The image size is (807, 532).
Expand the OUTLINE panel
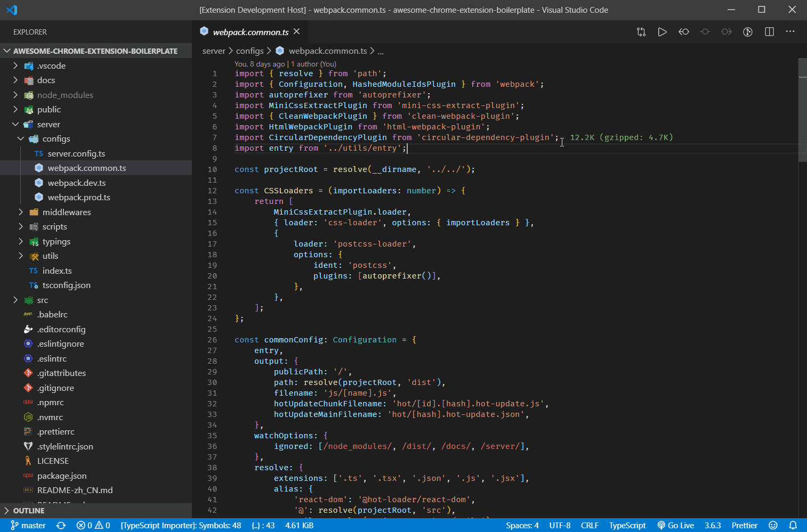click(29, 511)
